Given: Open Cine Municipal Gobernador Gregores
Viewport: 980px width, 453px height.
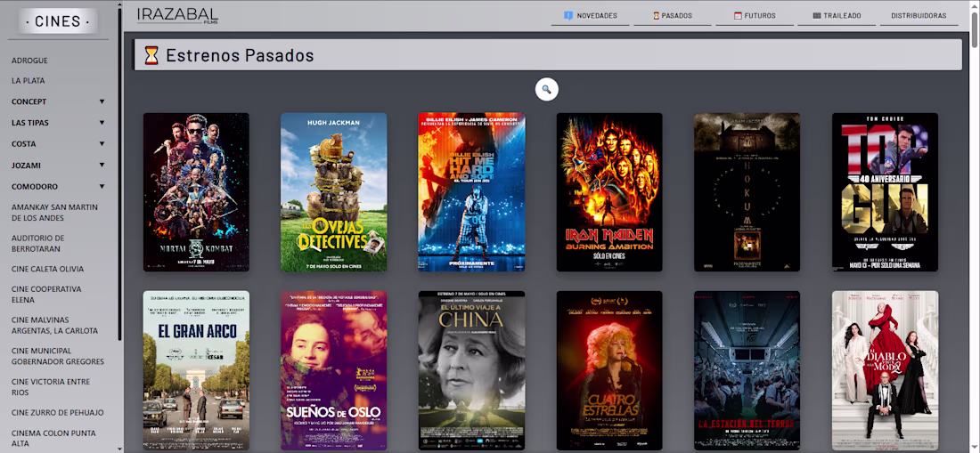Looking at the screenshot, I should [58, 356].
